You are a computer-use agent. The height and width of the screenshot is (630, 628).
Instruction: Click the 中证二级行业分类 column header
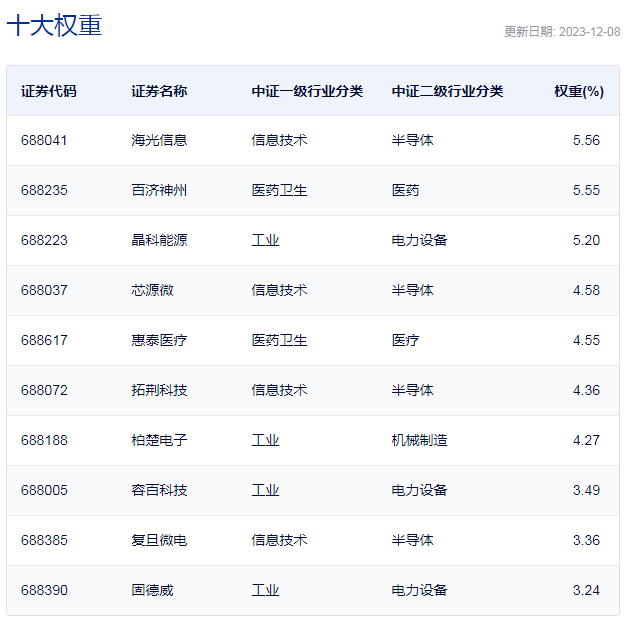(x=447, y=91)
